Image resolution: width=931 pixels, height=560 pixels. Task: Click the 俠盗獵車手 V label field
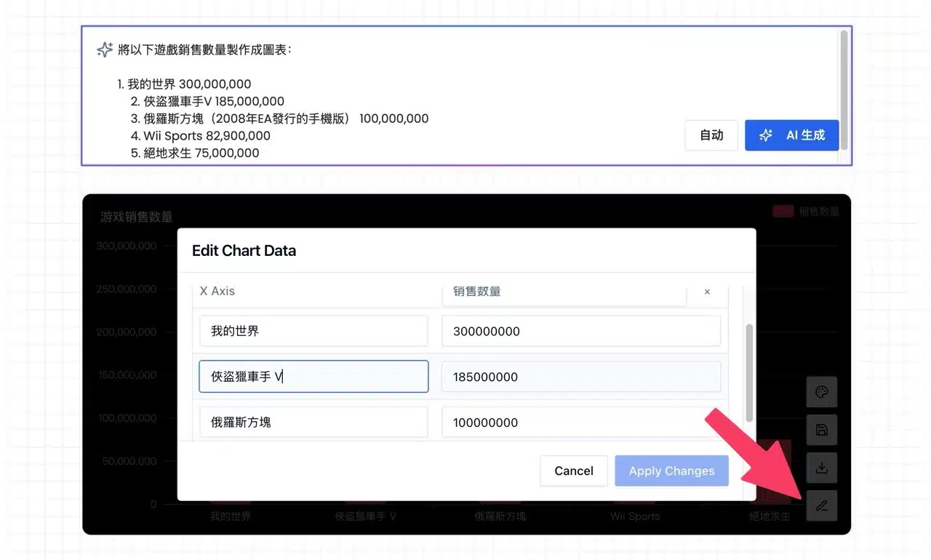tap(313, 377)
